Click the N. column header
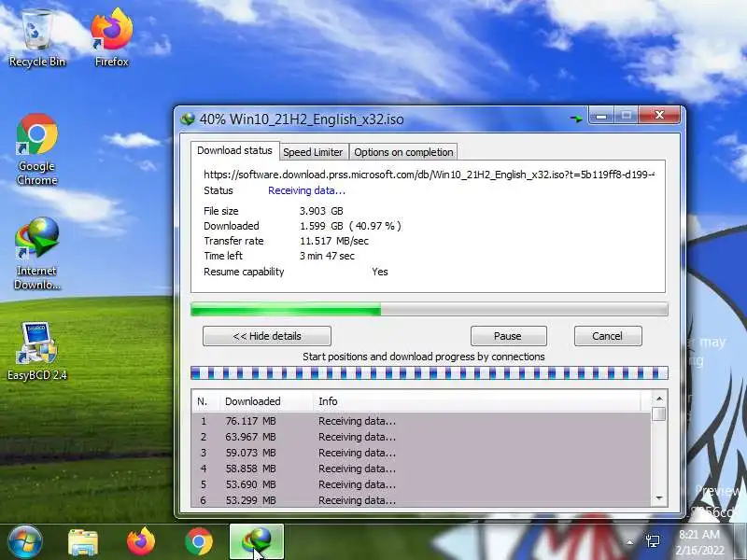The image size is (747, 560). (x=204, y=401)
